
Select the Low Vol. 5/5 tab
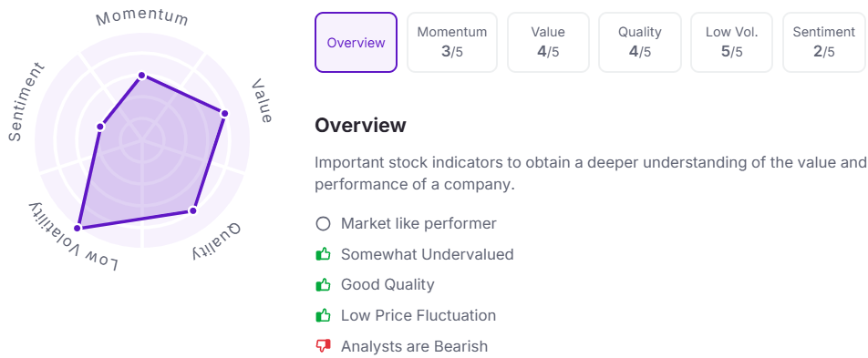tap(732, 43)
